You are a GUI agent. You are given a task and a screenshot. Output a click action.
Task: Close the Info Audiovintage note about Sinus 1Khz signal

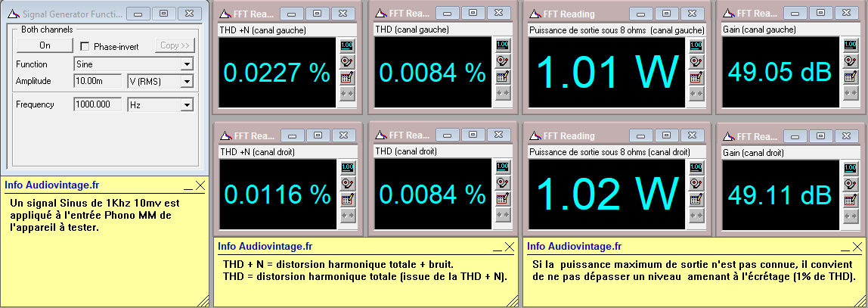pyautogui.click(x=200, y=186)
